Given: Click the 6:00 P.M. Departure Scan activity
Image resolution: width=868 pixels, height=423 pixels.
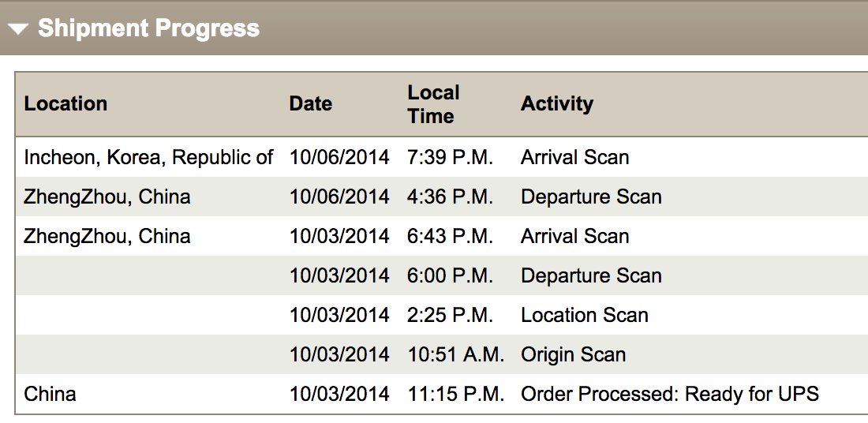Looking at the screenshot, I should [591, 275].
